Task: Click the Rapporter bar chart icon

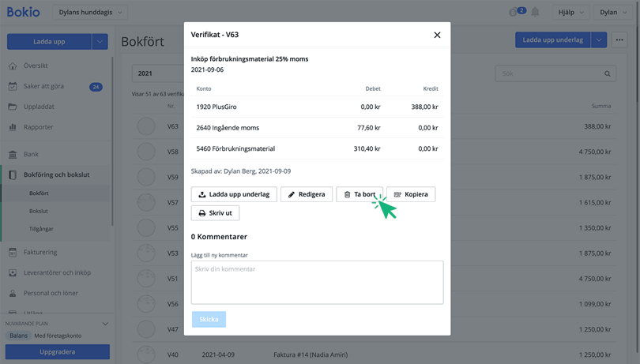Action: (x=13, y=127)
